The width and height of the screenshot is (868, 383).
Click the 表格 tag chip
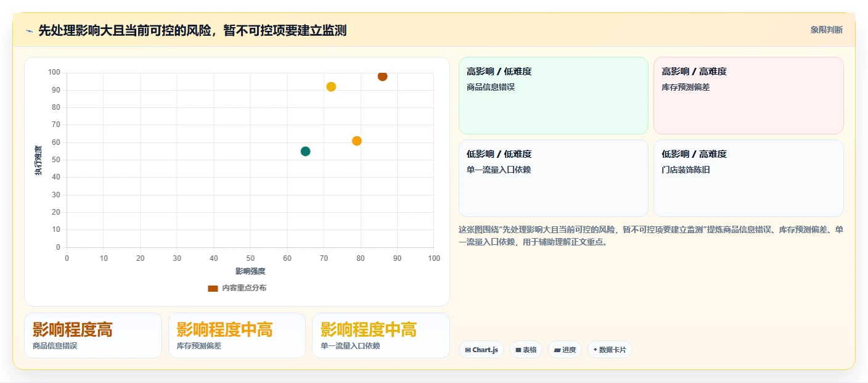(526, 350)
